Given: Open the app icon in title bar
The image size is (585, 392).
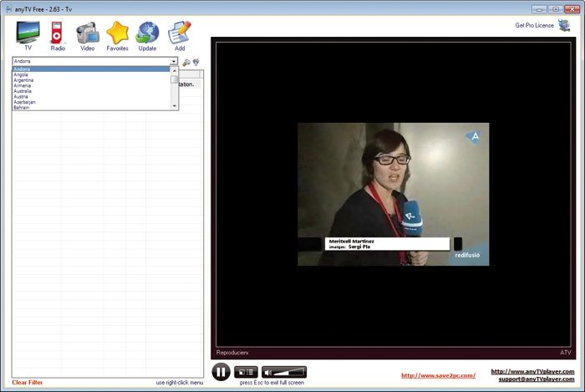Looking at the screenshot, I should (8, 8).
